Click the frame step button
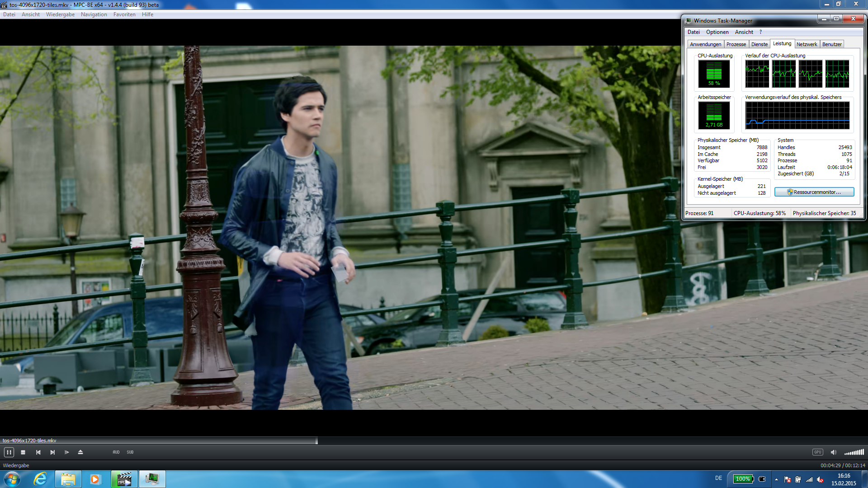The height and width of the screenshot is (488, 868). (67, 452)
